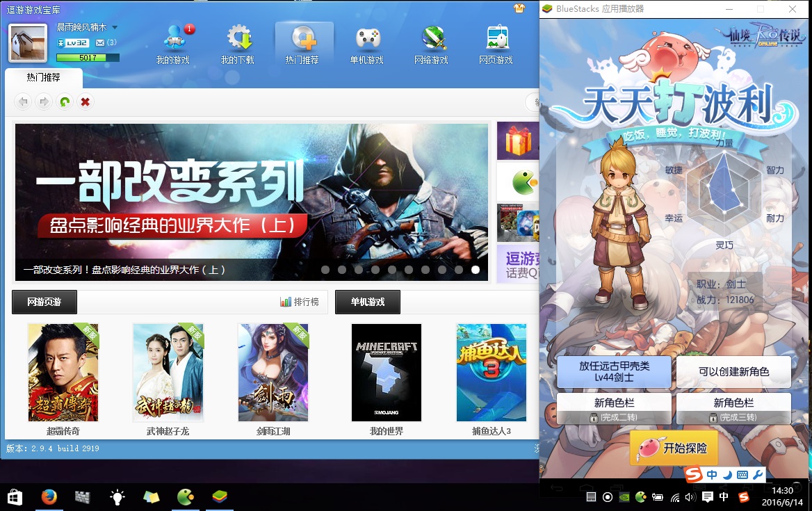Open the Wi-Fi network tray icon
The height and width of the screenshot is (511, 812).
click(675, 498)
